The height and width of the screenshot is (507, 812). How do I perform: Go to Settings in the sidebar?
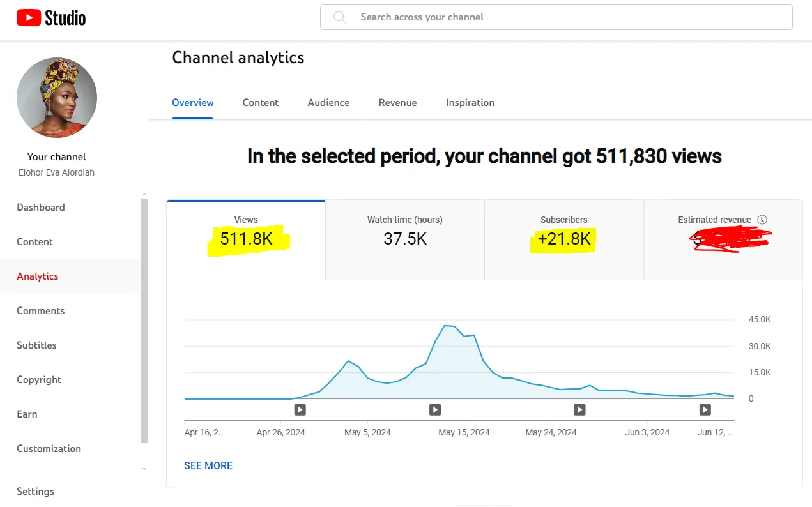36,491
